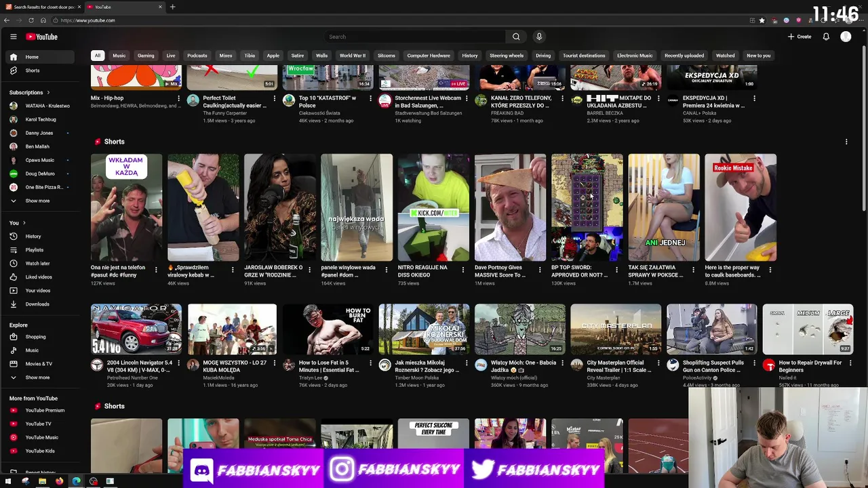The width and height of the screenshot is (868, 488).
Task: Select the Gaming filter chip
Action: coord(146,56)
